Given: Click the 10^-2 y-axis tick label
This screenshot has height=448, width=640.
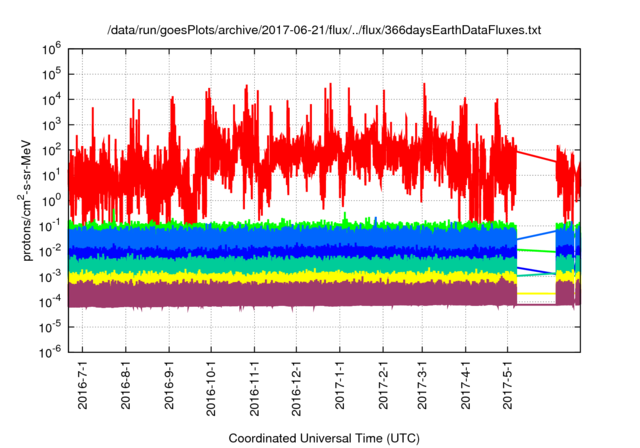Looking at the screenshot, I should (x=50, y=251).
